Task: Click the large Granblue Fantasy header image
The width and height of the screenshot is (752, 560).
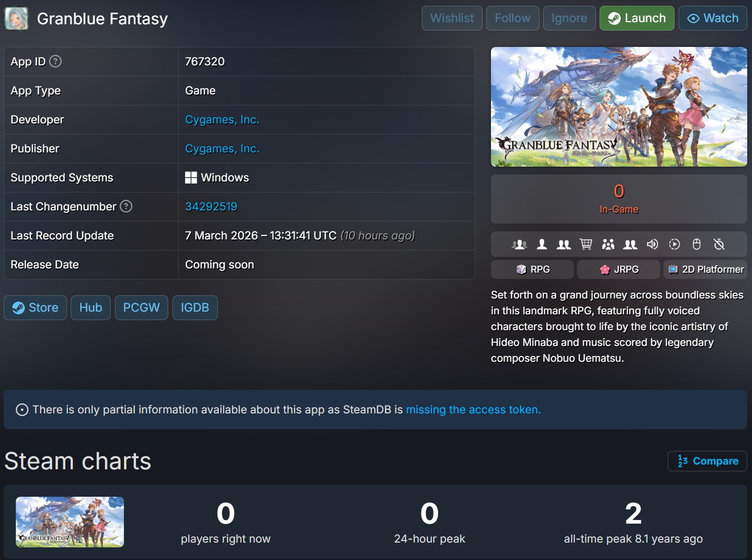Action: (x=619, y=107)
